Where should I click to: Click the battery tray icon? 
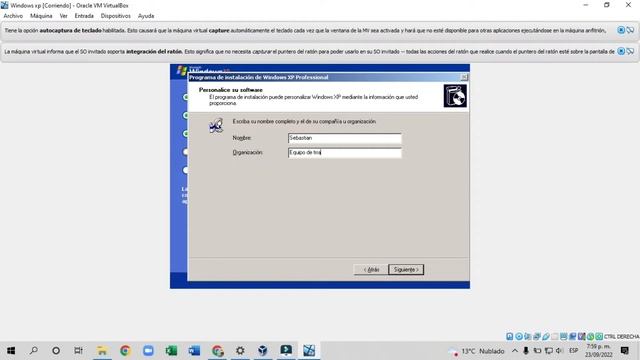[x=538, y=351]
